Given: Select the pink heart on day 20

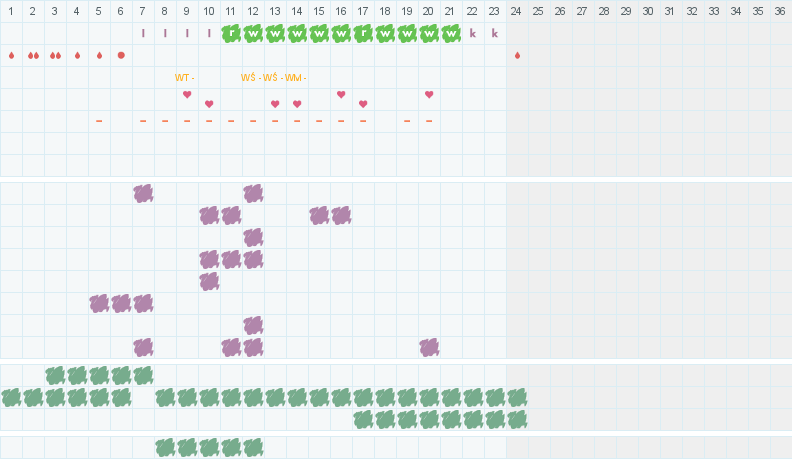Looking at the screenshot, I should tap(429, 94).
